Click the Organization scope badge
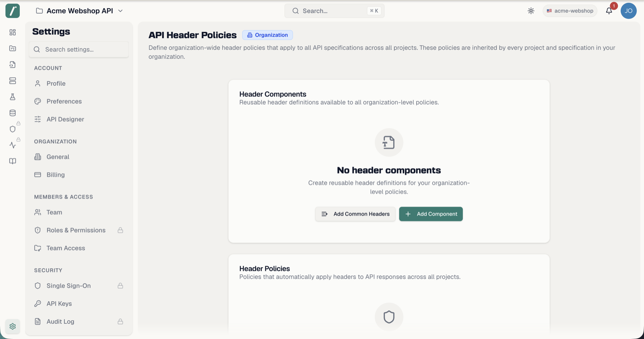Image resolution: width=644 pixels, height=339 pixels. point(268,35)
